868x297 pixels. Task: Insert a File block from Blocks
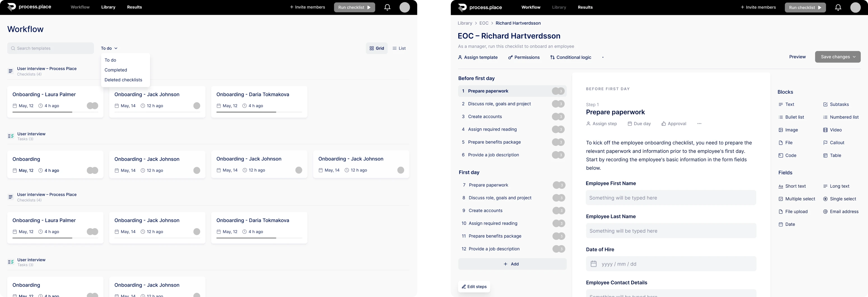pyautogui.click(x=785, y=143)
